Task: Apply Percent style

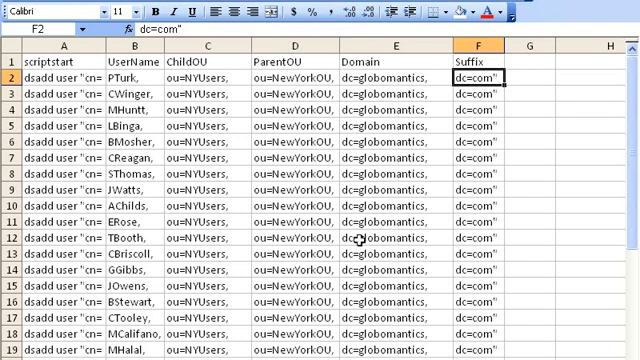Action: [x=312, y=12]
